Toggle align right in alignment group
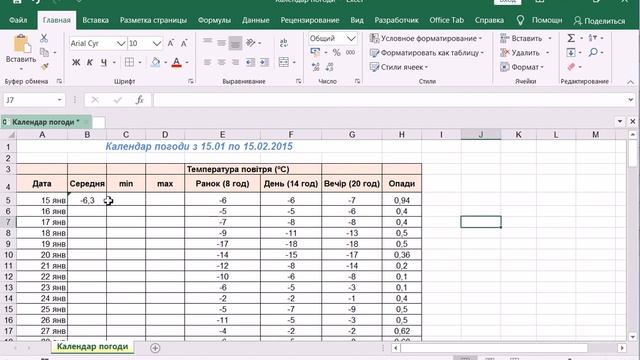Screen dimensions: 640x360 pyautogui.click(x=235, y=62)
